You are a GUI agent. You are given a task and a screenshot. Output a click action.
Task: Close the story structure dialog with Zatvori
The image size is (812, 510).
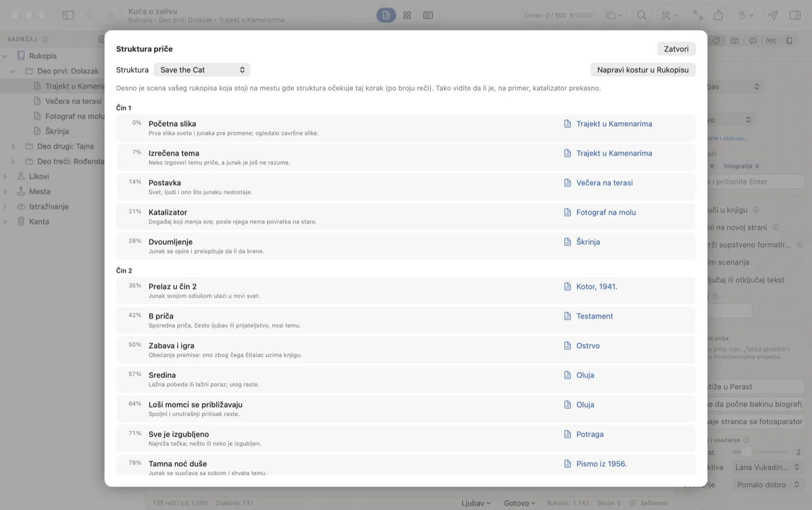point(676,49)
